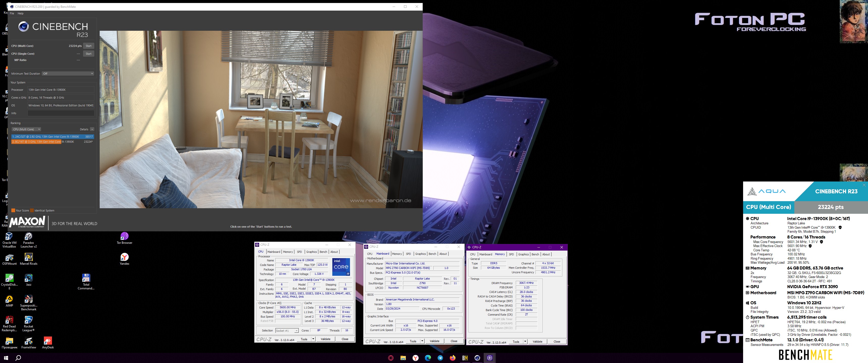Switch to CPU-Z taskbar icon
868x363 pixels.
click(490, 358)
